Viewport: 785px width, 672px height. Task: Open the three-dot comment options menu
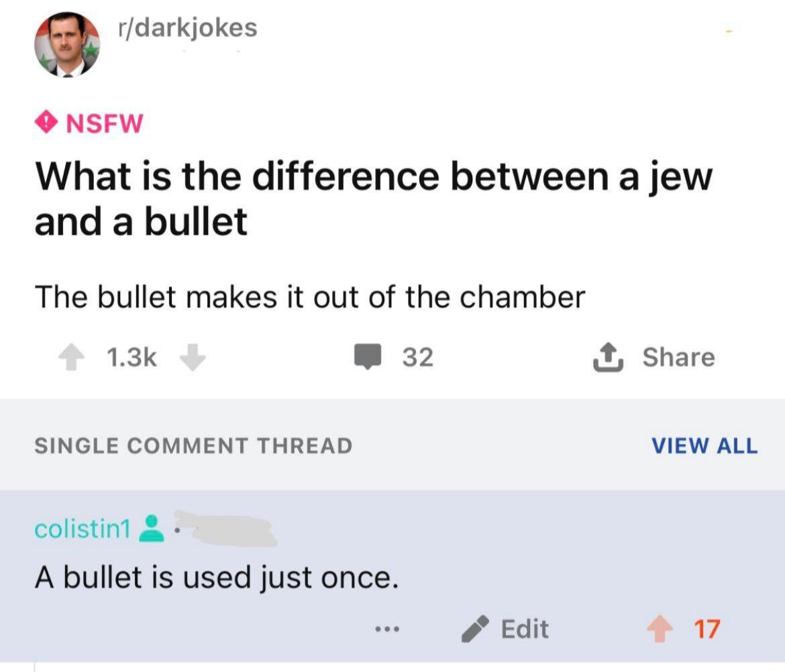387,629
